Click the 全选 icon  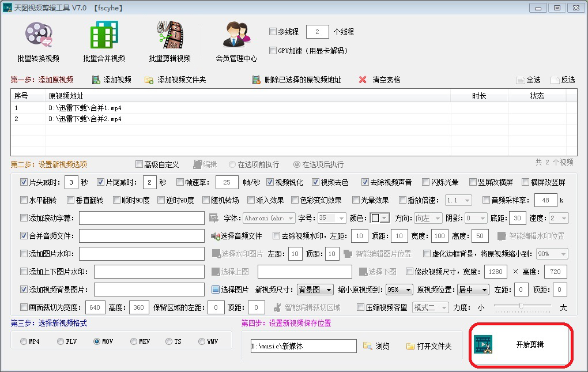(x=520, y=80)
